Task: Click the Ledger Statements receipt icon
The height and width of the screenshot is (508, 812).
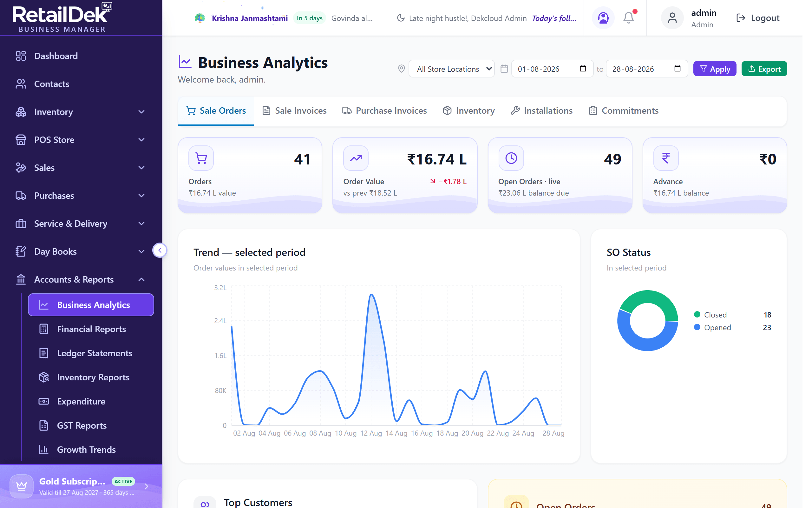Action: point(44,353)
